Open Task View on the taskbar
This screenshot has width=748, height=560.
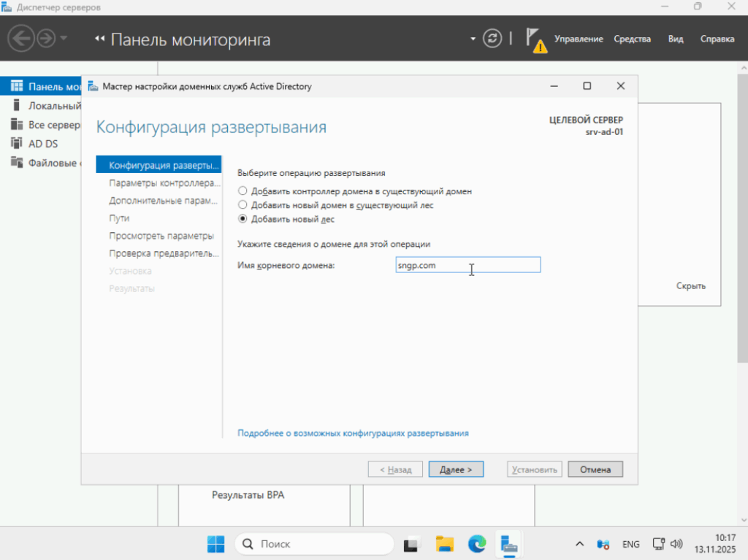pos(413,544)
